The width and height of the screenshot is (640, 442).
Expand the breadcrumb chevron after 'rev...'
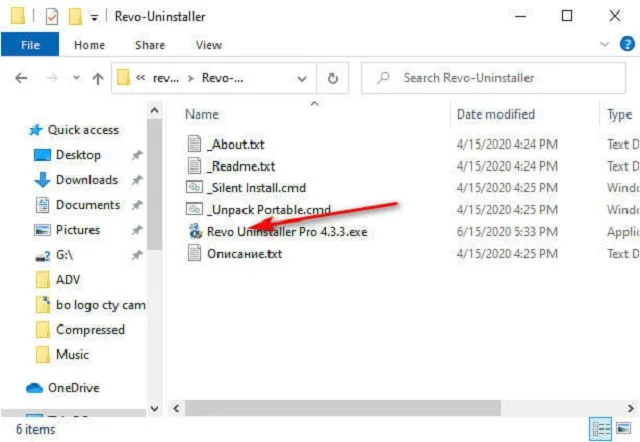(190, 78)
